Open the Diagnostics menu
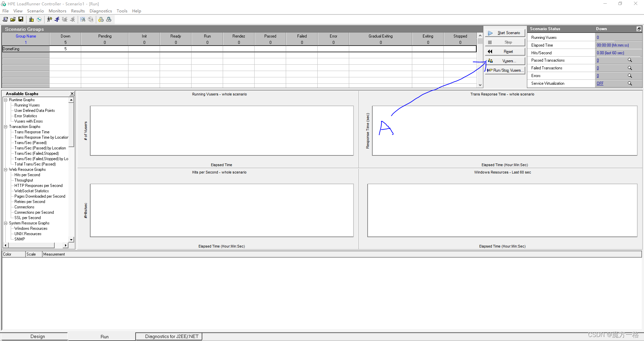644x341 pixels. (101, 11)
